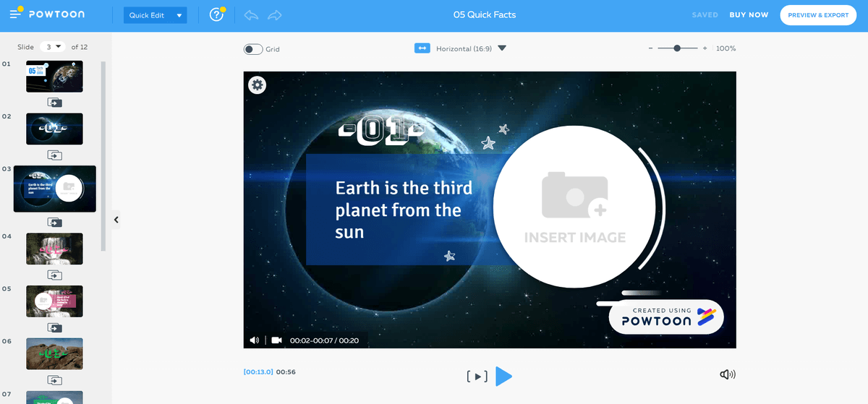Play the current slide only
The height and width of the screenshot is (404, 868).
477,376
